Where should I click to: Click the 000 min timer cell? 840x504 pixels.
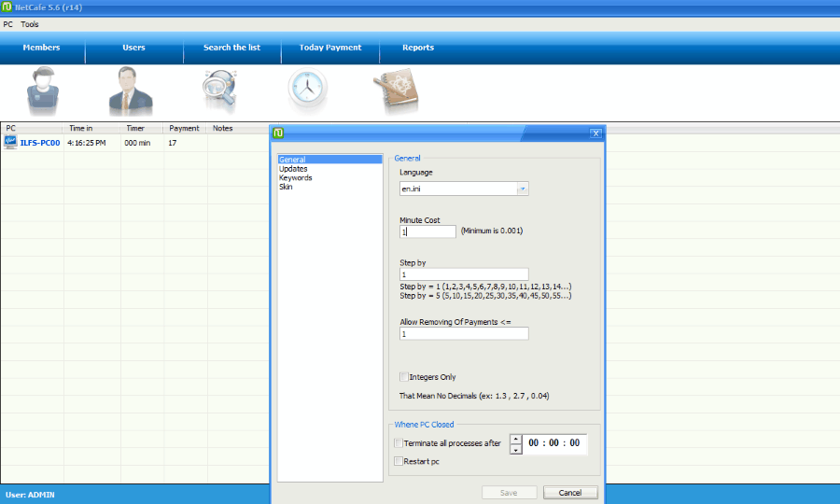coord(137,143)
